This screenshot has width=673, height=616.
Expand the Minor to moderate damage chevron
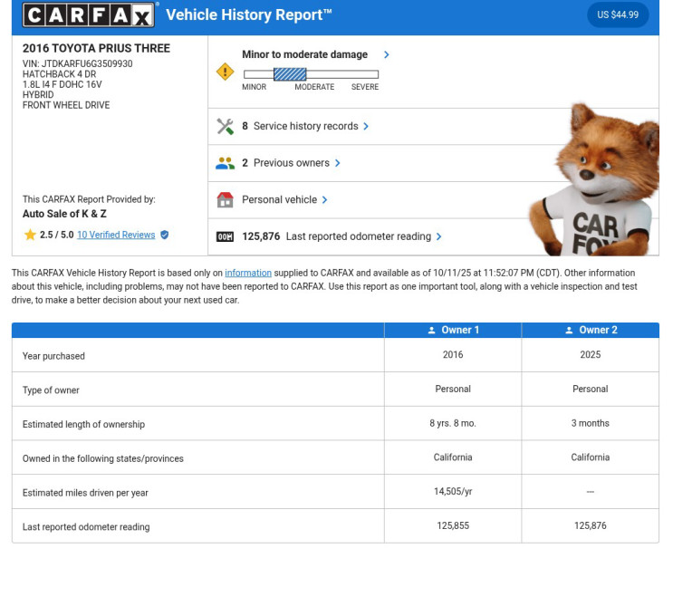pos(387,55)
